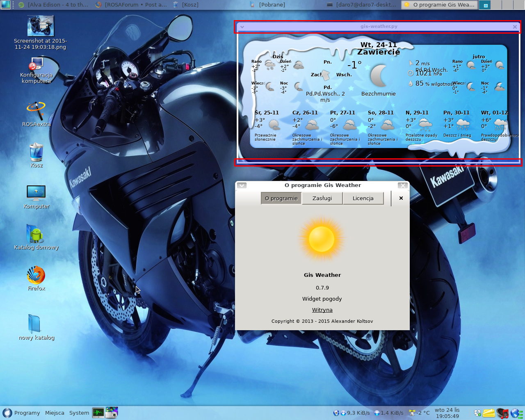The image size is (525, 420).
Task: Click the system monitor icon in bottom panel
Action: (x=98, y=413)
